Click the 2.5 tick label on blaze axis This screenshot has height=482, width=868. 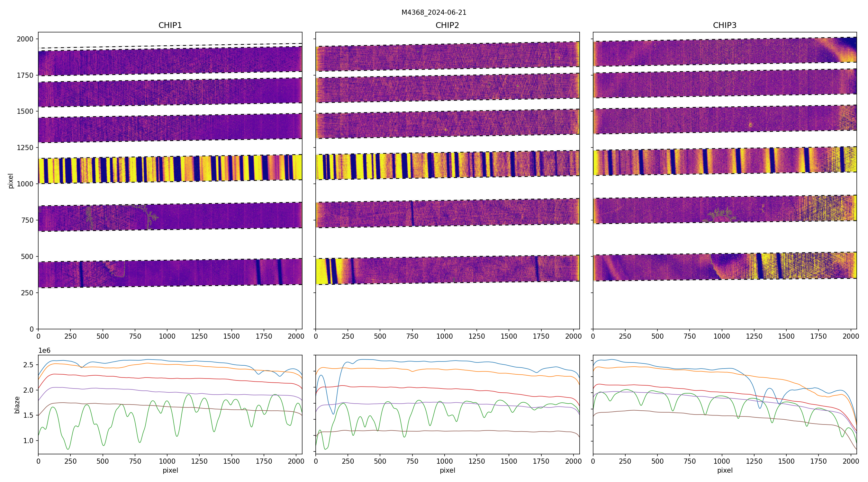point(28,365)
